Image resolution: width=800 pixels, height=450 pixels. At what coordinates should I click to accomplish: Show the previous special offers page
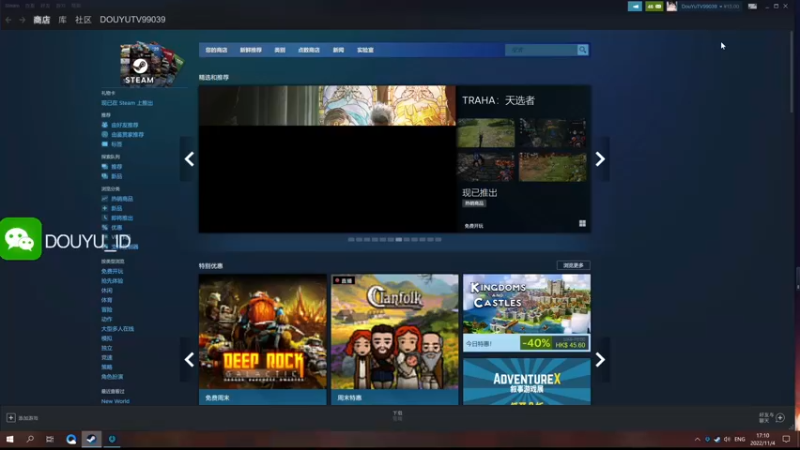tap(189, 360)
